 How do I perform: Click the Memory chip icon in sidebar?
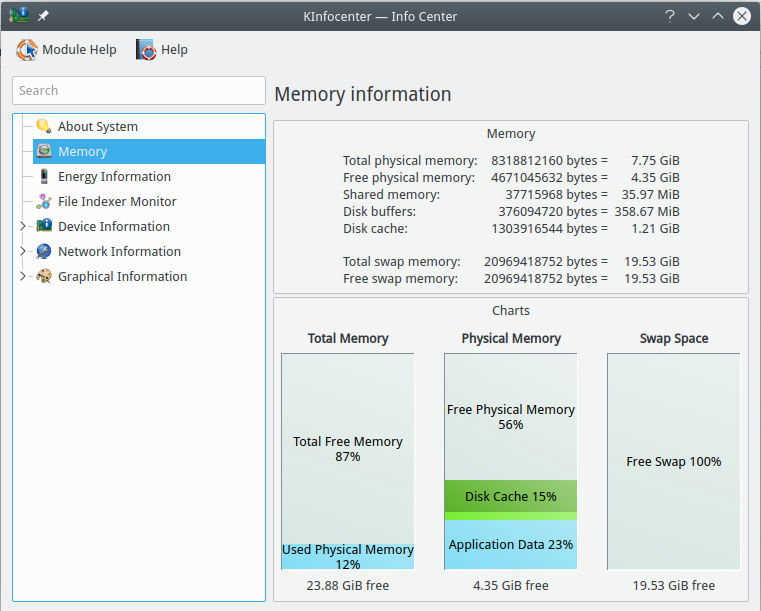[44, 151]
